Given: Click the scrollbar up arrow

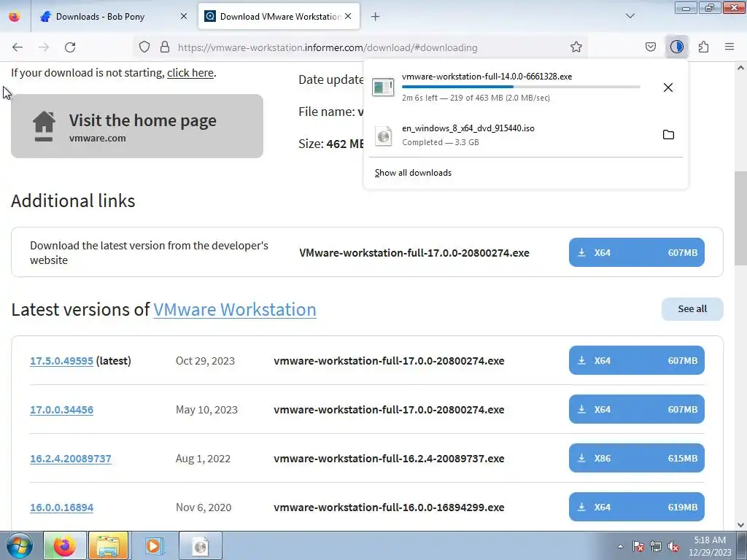Looking at the screenshot, I should point(740,68).
